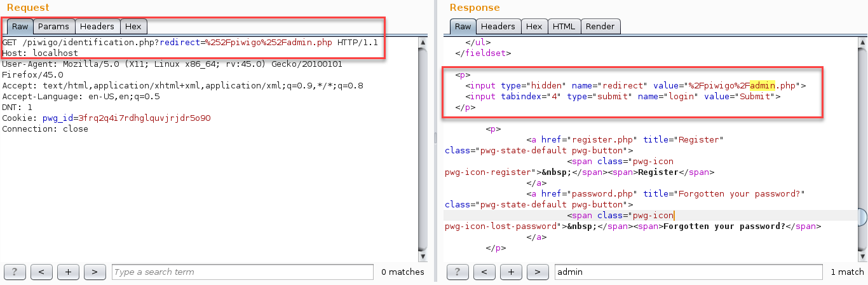Open the Request Params tab
This screenshot has width=868, height=285.
(x=54, y=26)
